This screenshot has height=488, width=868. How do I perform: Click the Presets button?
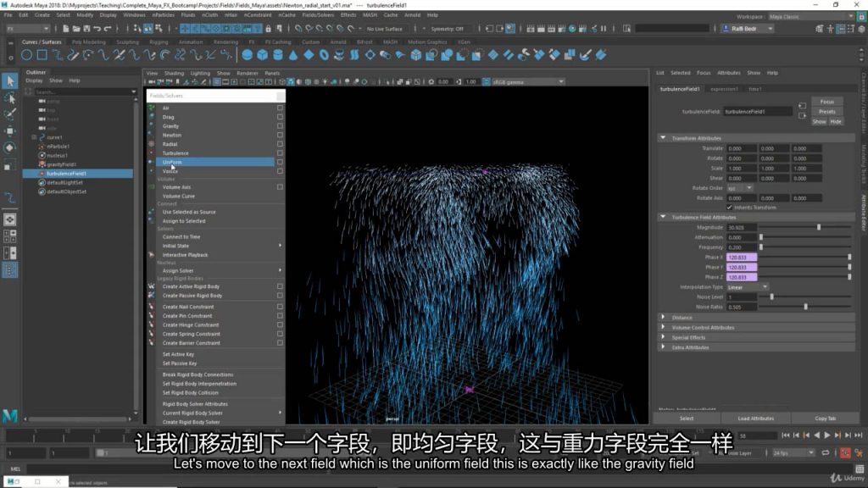pyautogui.click(x=827, y=112)
